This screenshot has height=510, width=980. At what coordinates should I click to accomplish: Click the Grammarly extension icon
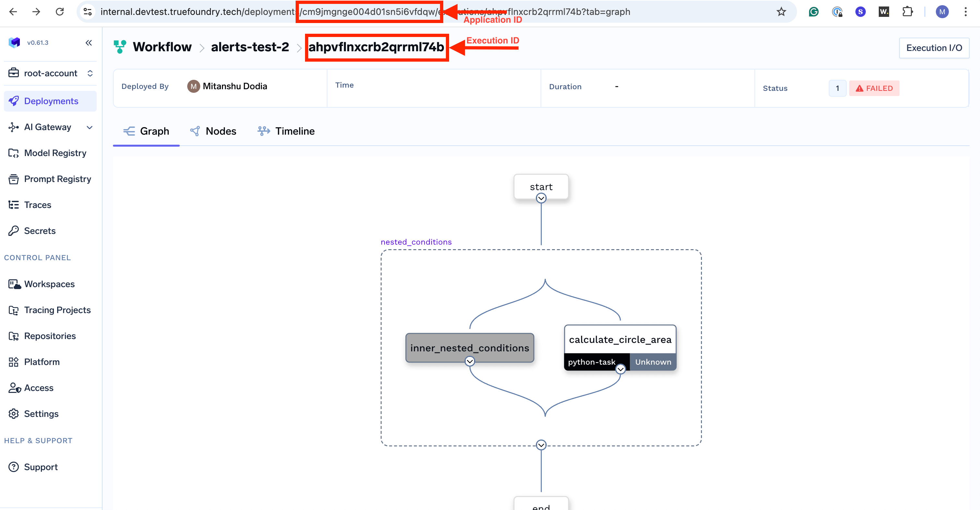814,12
